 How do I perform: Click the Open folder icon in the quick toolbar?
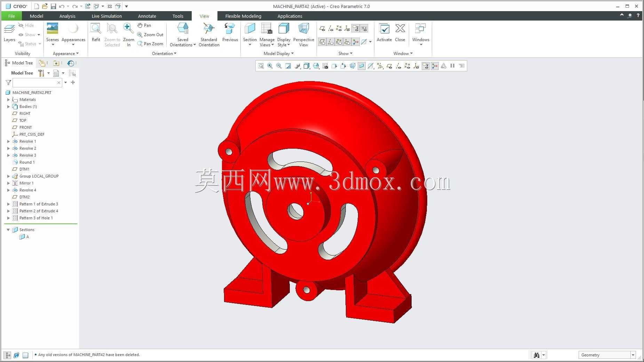[45, 6]
